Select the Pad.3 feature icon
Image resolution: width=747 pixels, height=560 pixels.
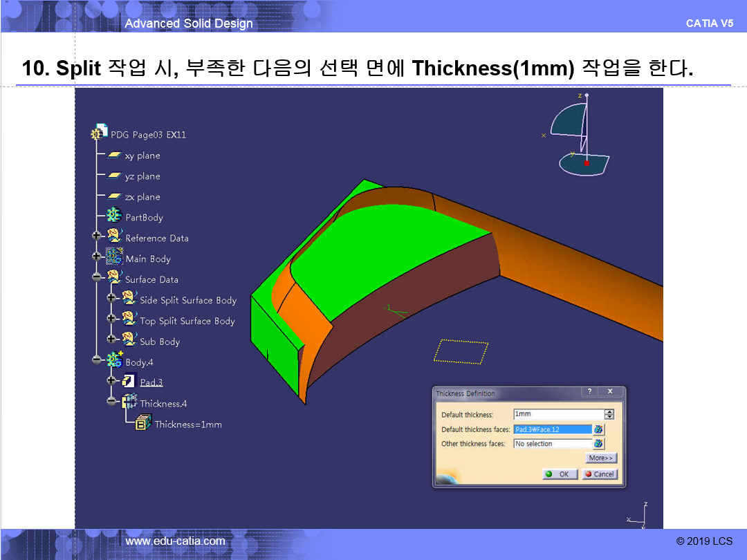pyautogui.click(x=129, y=382)
